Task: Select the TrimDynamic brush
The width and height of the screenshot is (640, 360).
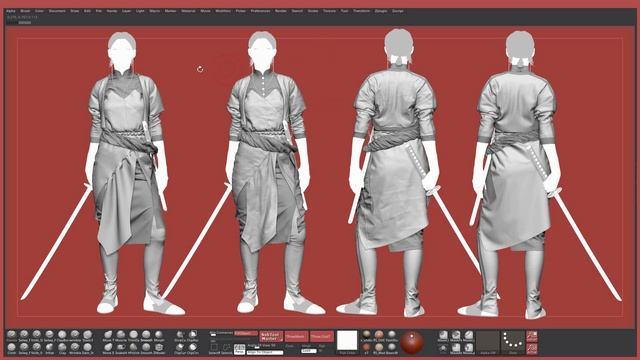Action: pyautogui.click(x=133, y=335)
